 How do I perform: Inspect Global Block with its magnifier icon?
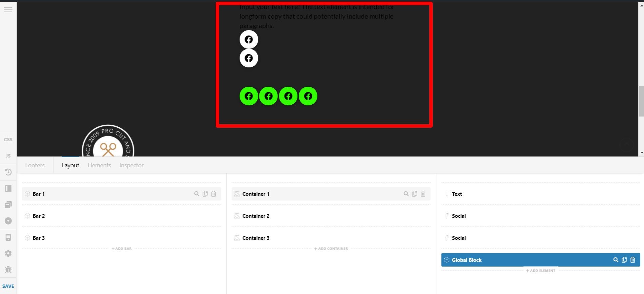point(616,260)
